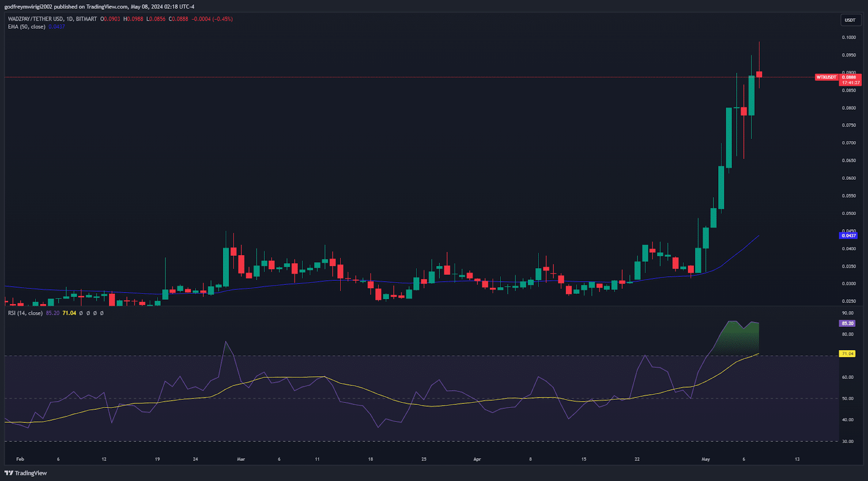Click the 0.0250 price scale label

(x=849, y=301)
